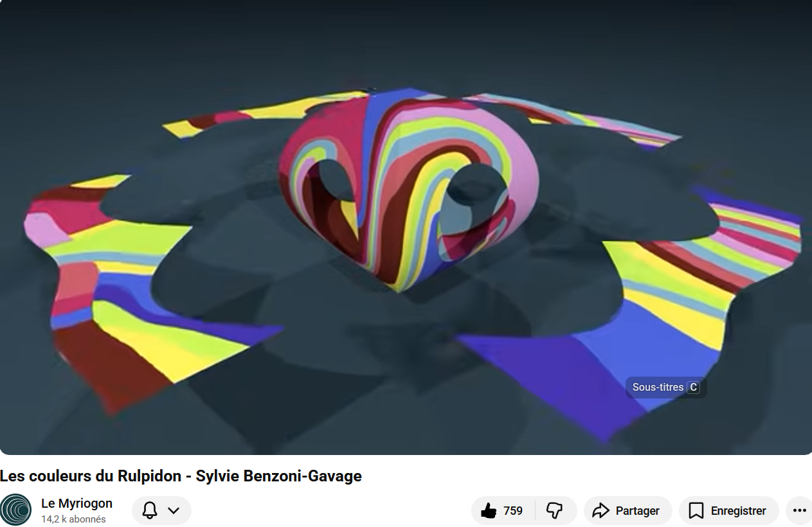The width and height of the screenshot is (812, 527).
Task: Open the three-dots more actions menu
Action: click(x=799, y=511)
